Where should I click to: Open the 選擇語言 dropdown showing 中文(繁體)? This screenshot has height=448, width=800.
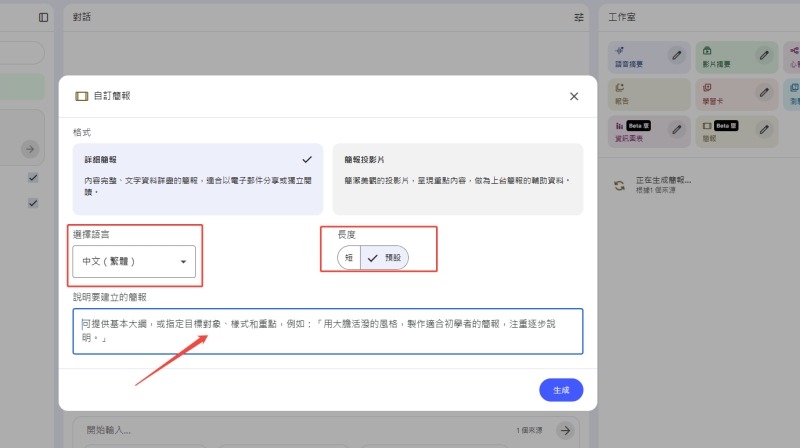point(134,261)
